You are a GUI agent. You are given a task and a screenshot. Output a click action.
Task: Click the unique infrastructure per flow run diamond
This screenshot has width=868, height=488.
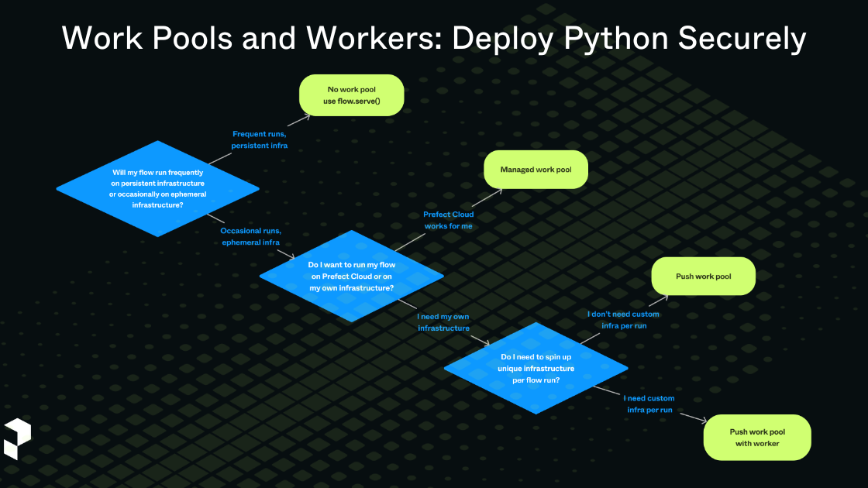click(x=536, y=368)
